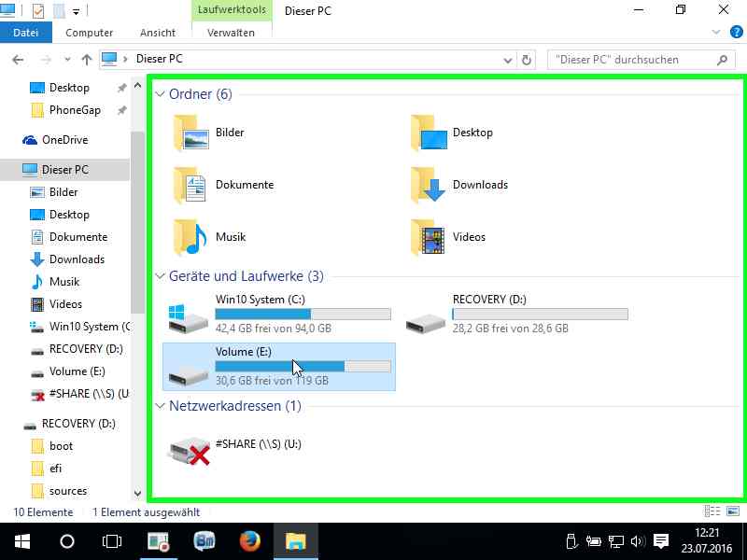The image size is (747, 560).
Task: Go back with the back arrow
Action: point(18,60)
